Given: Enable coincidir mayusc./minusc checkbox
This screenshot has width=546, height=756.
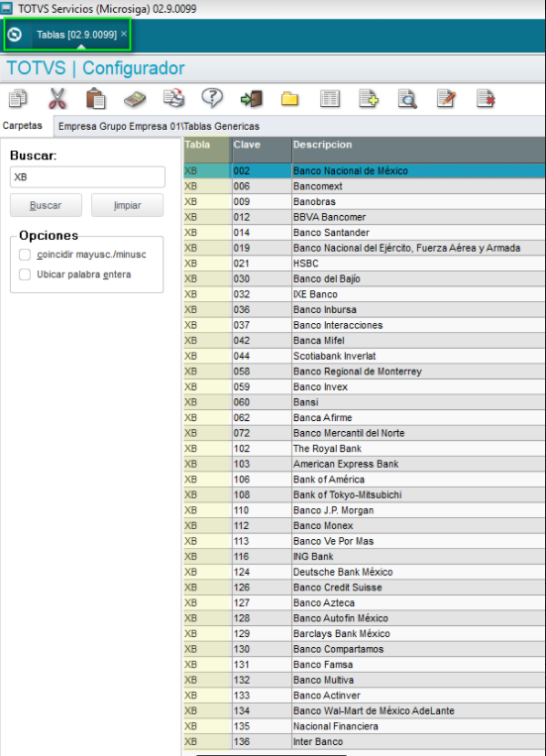Looking at the screenshot, I should (25, 255).
